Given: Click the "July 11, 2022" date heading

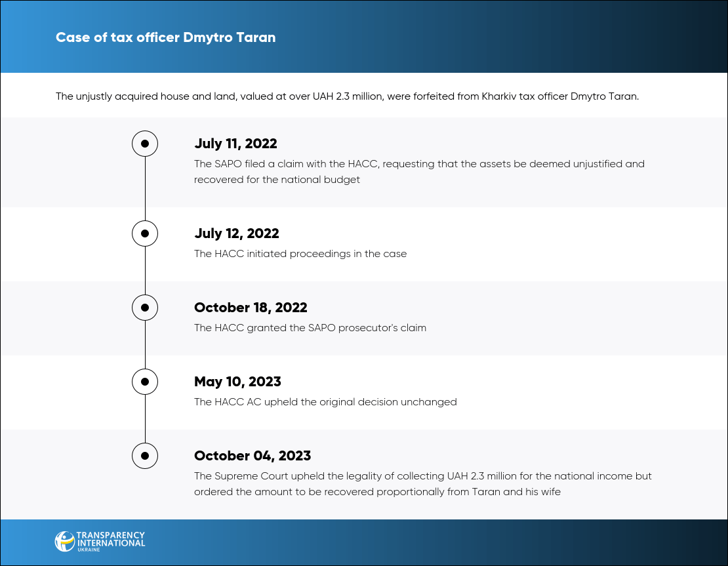Looking at the screenshot, I should [x=235, y=144].
